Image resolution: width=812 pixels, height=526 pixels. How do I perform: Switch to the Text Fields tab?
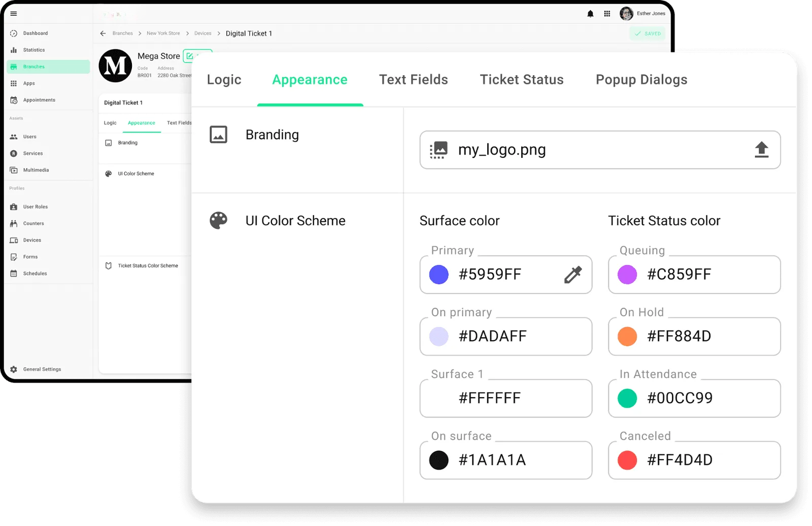coord(413,80)
